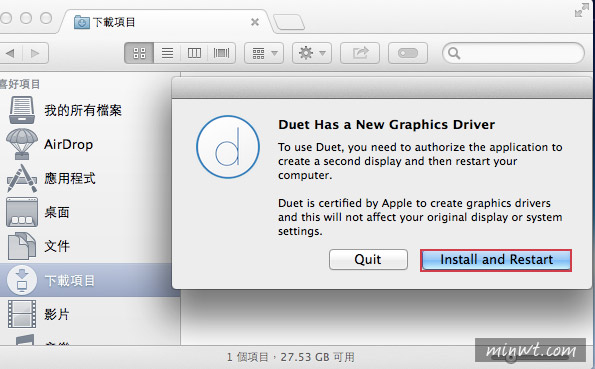
Task: Click the status text 27.53 GB 可用
Action: click(x=317, y=357)
